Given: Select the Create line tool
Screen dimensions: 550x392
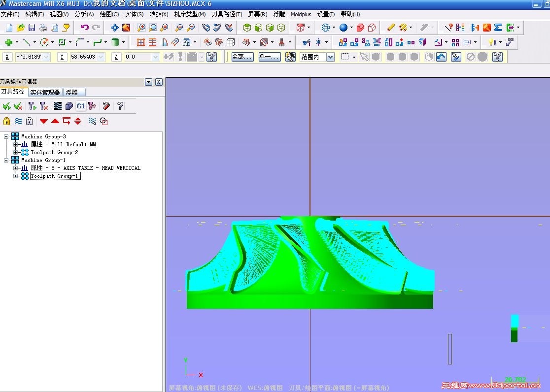Looking at the screenshot, I should 26,42.
